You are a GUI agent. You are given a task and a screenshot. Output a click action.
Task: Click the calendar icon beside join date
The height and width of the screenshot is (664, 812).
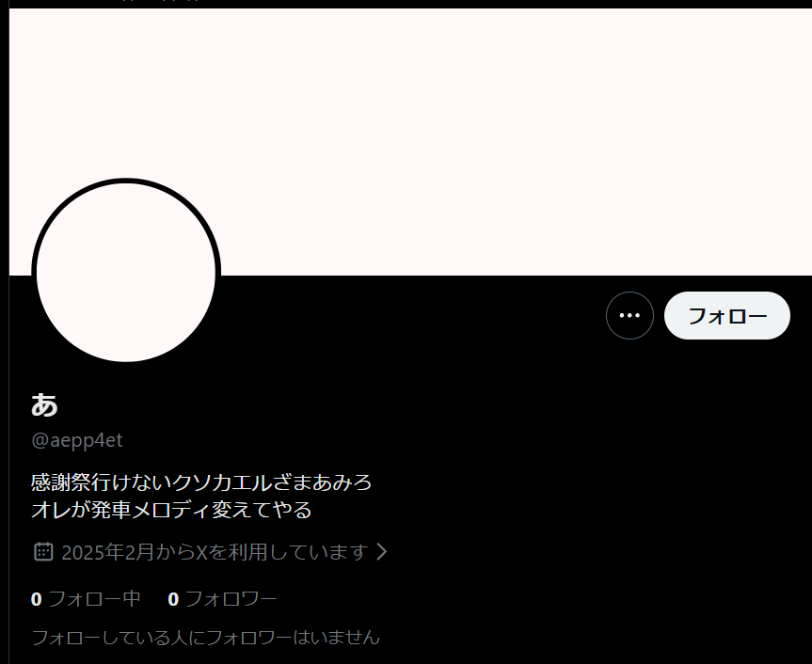43,552
